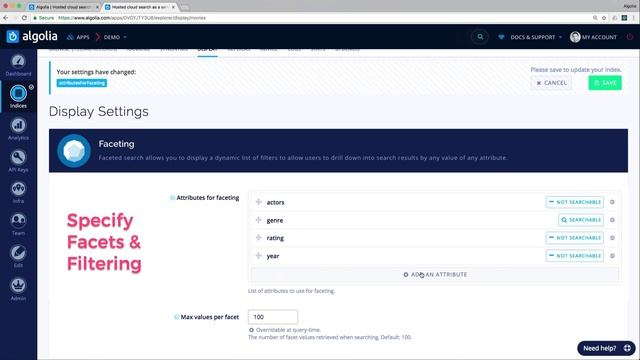Grab the actors row move handle
The width and height of the screenshot is (640, 360).
pyautogui.click(x=258, y=202)
